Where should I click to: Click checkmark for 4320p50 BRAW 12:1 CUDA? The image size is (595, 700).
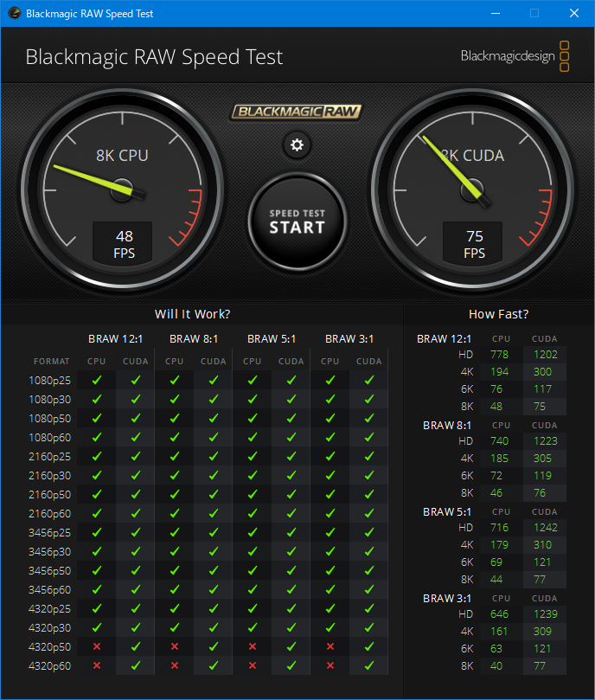pyautogui.click(x=136, y=646)
